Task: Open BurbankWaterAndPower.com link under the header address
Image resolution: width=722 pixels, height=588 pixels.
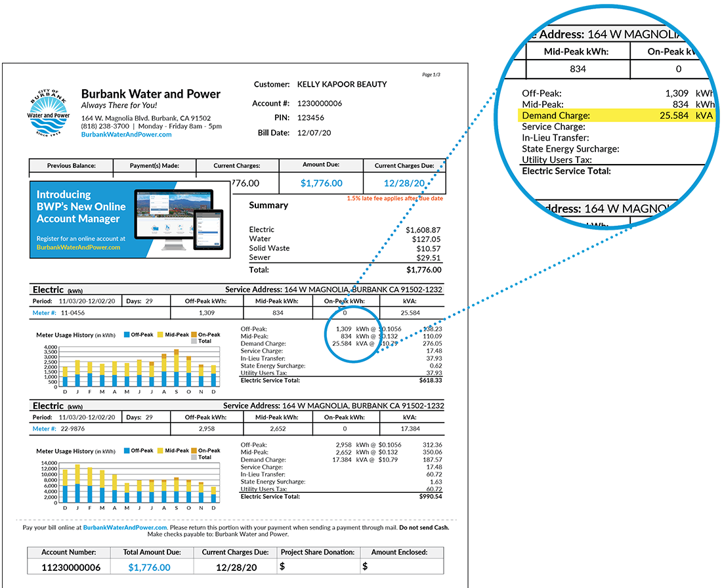Action: coord(126,135)
